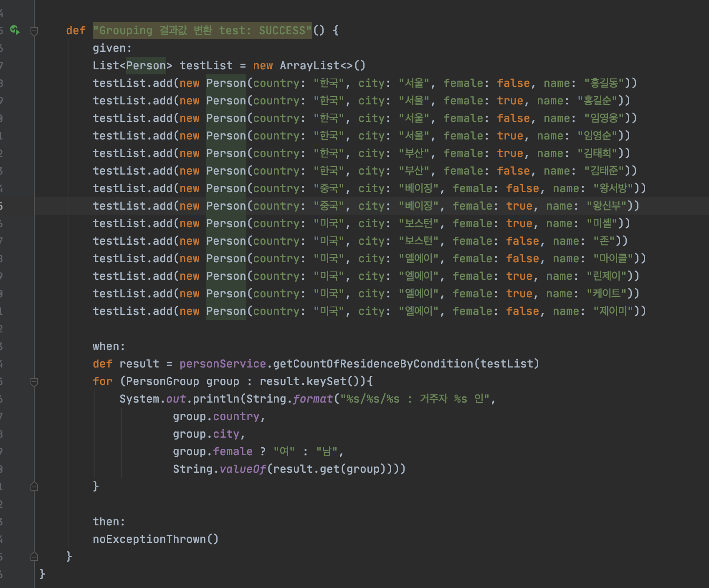Viewport: 709px width, 588px height.
Task: Click the name value "존"
Action: (x=604, y=241)
